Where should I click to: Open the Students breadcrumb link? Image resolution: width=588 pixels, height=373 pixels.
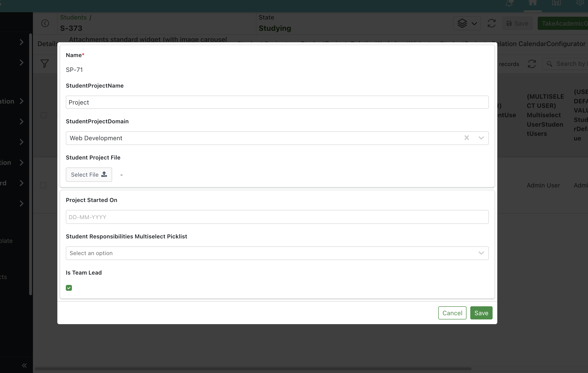[73, 17]
